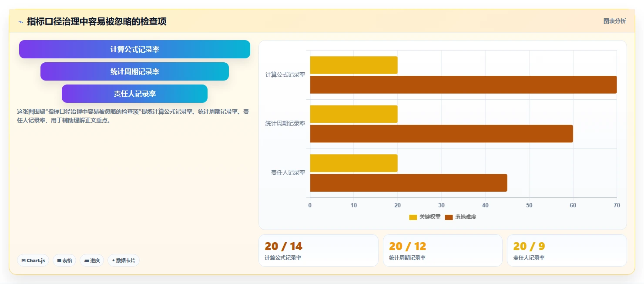Click the brown 落地难度 bar for 统计周期记录率
This screenshot has width=644, height=284.
pos(441,134)
